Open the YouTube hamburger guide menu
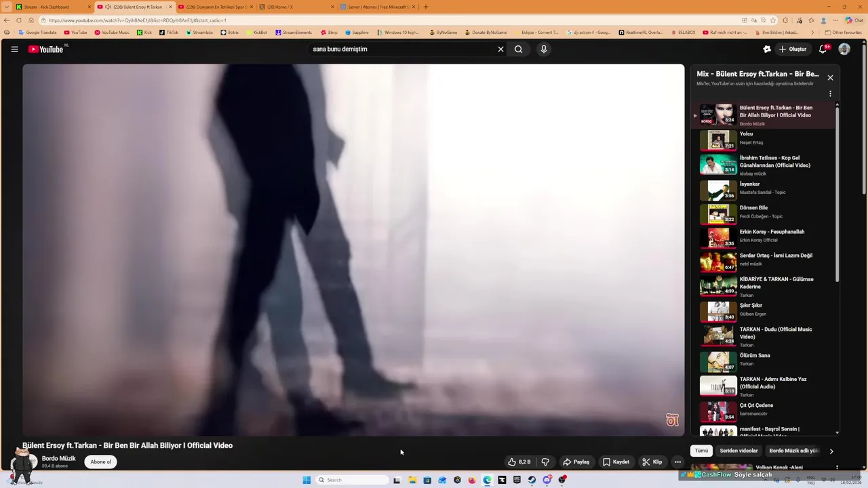Viewport: 868px width, 488px height. pyautogui.click(x=14, y=49)
